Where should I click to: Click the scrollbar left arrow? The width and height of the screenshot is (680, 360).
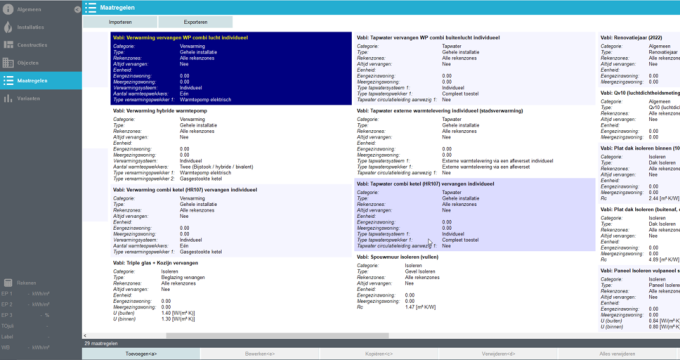click(85, 335)
